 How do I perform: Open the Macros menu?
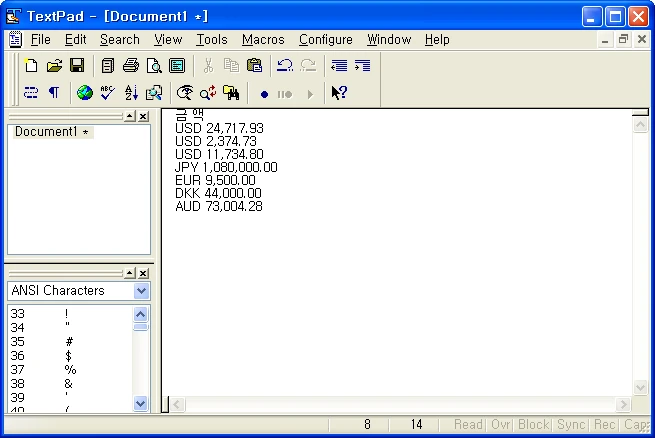pyautogui.click(x=263, y=40)
